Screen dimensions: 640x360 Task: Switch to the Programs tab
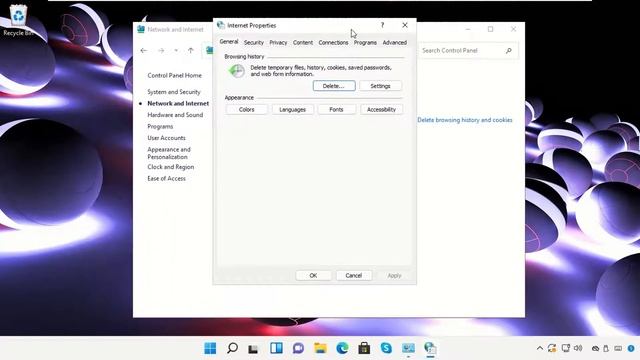[x=365, y=42]
